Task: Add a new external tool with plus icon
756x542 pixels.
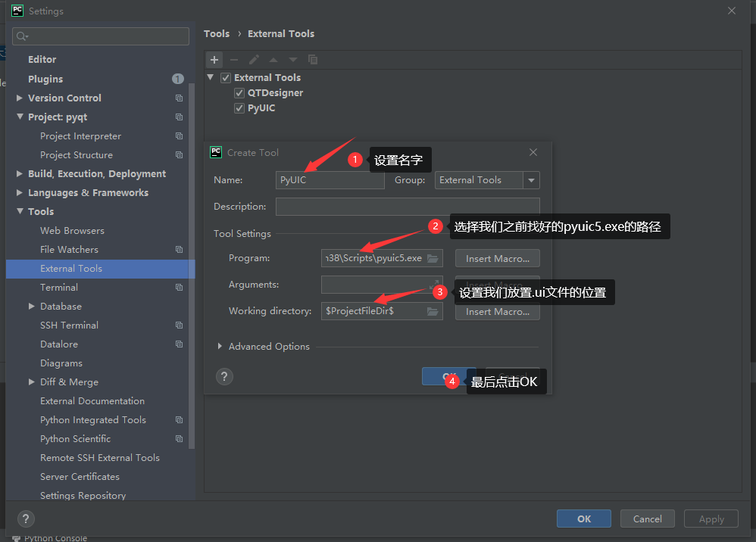Action: pos(214,60)
